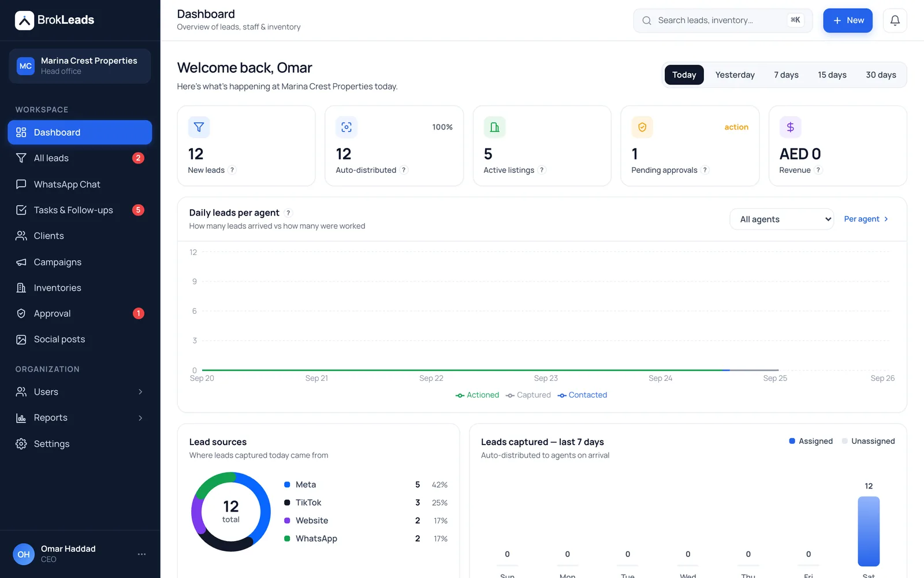
Task: Click the Auto-distributed scan icon
Action: pyautogui.click(x=346, y=127)
